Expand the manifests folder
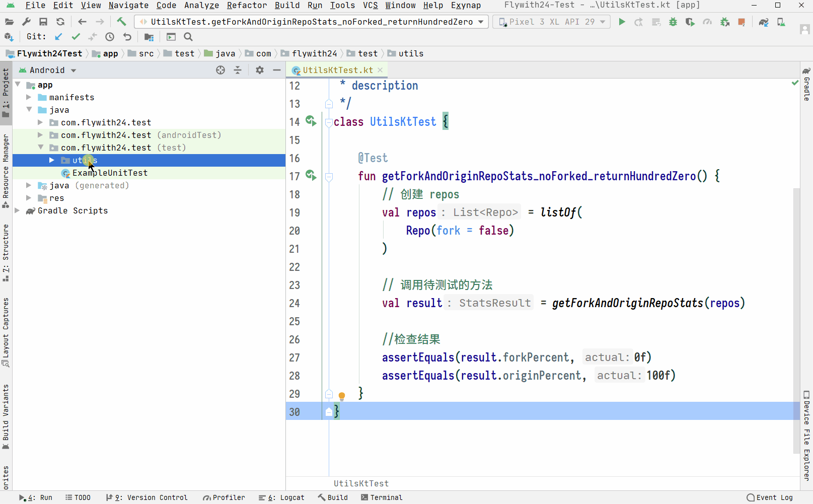This screenshot has height=504, width=813. point(29,97)
